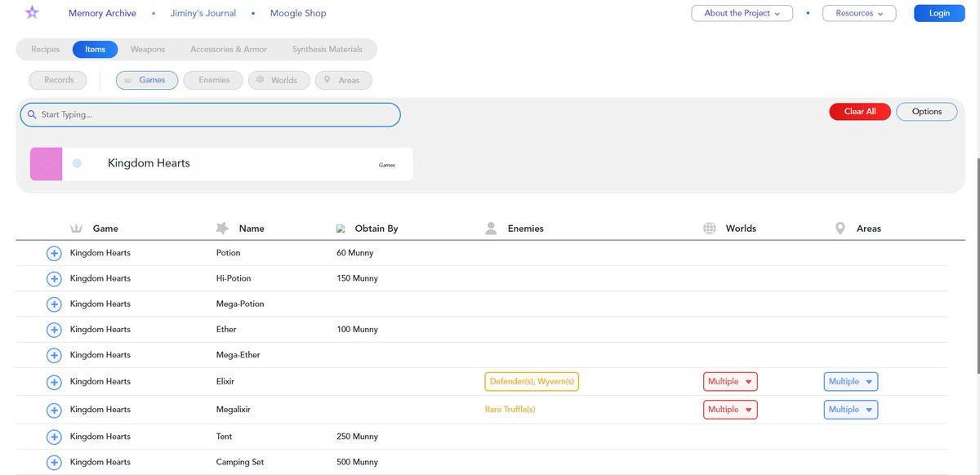
Task: Open Elixir's Areas Multiple dropdown
Action: [851, 382]
